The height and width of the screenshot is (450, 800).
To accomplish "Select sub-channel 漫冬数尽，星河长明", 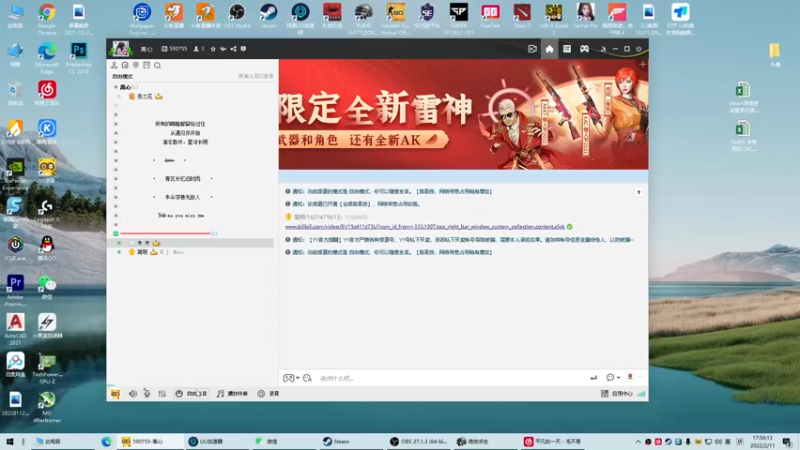I will (x=185, y=142).
